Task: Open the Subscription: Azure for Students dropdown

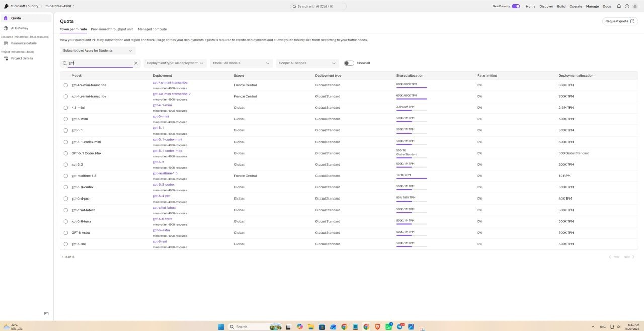Action: click(98, 50)
